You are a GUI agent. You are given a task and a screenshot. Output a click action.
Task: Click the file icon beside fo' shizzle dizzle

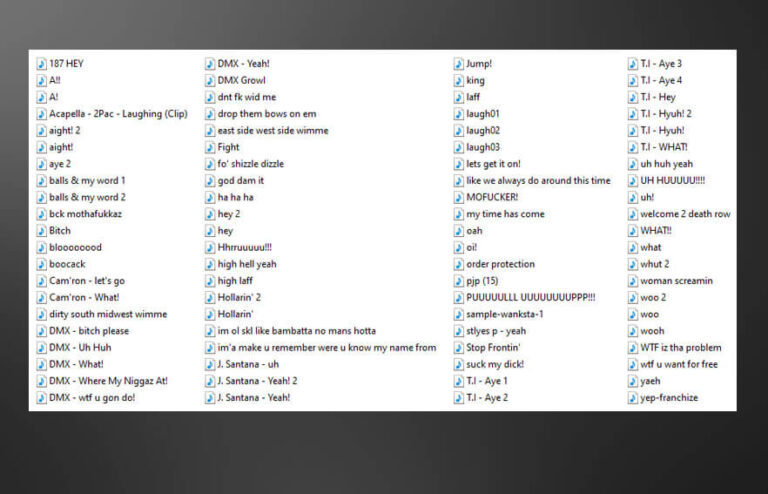pos(210,164)
